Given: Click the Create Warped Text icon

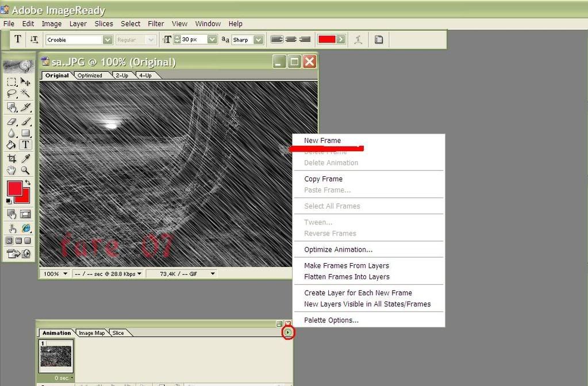Looking at the screenshot, I should coord(358,40).
